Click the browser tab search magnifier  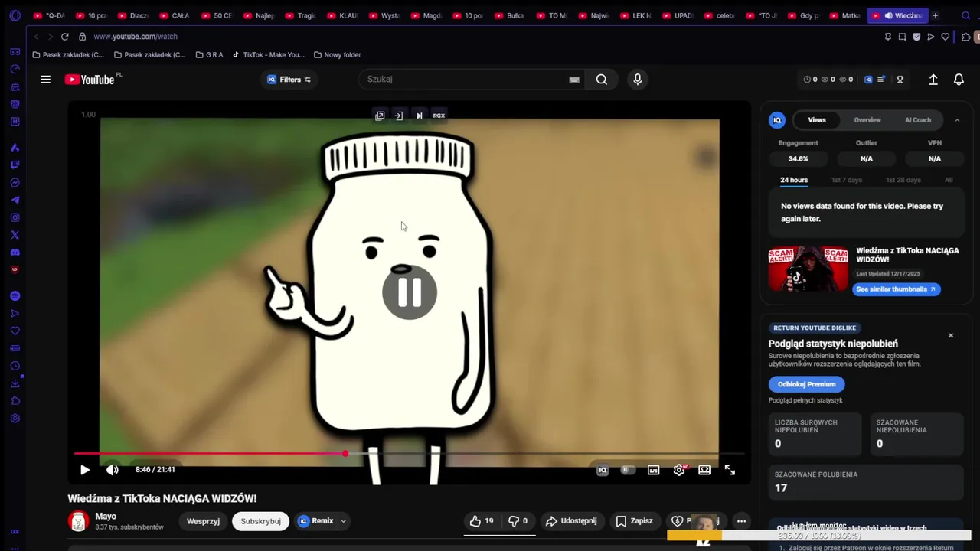tap(965, 15)
